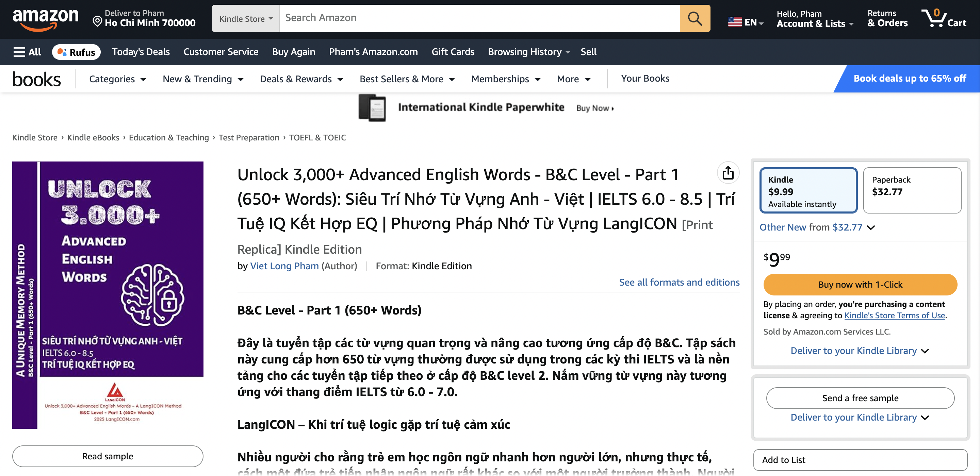
Task: Open Categories dropdown in books bar
Action: 117,79
